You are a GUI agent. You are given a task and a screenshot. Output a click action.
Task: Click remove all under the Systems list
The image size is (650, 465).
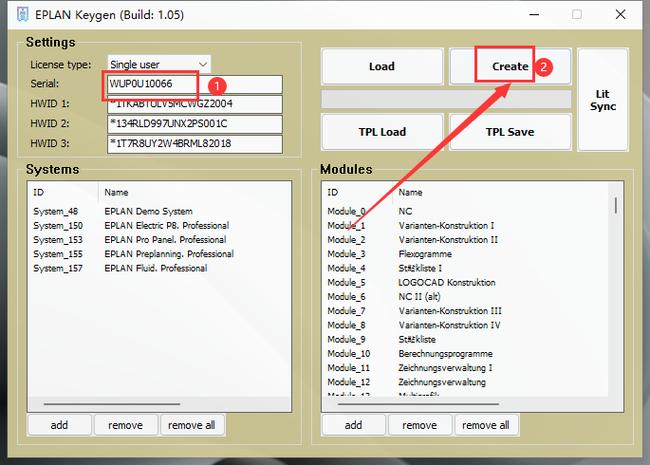pyautogui.click(x=192, y=425)
